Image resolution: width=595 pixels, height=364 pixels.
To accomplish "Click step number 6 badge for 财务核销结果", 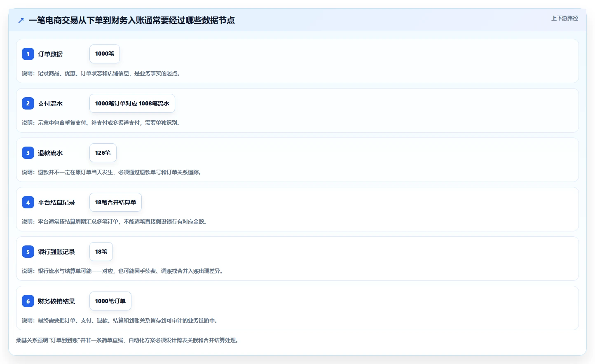I will point(28,301).
